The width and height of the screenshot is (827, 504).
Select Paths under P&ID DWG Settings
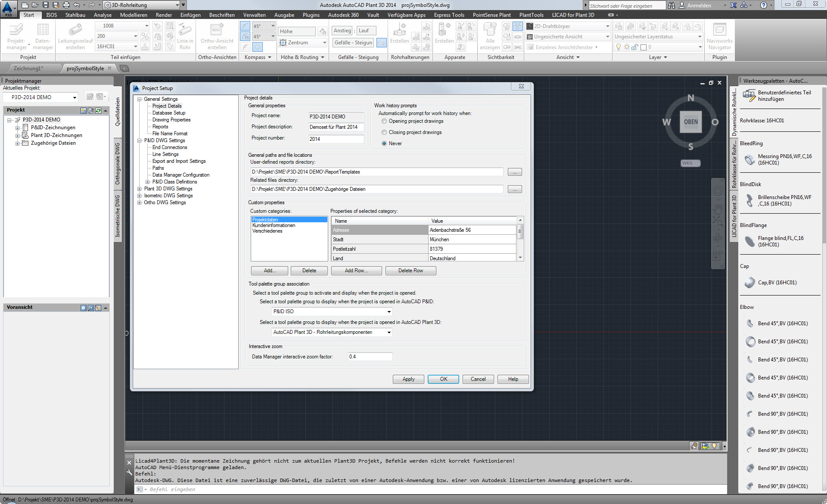click(158, 168)
